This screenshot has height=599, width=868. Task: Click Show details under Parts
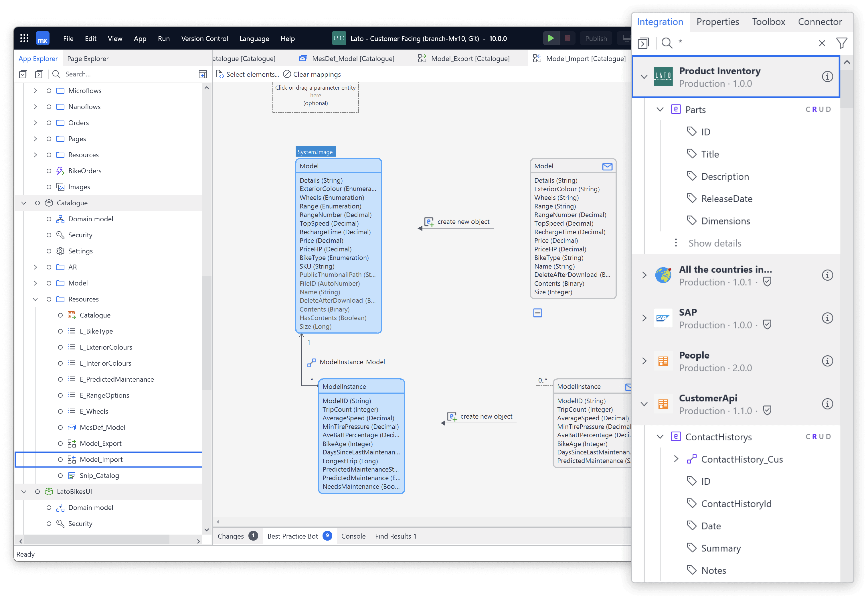tap(715, 243)
